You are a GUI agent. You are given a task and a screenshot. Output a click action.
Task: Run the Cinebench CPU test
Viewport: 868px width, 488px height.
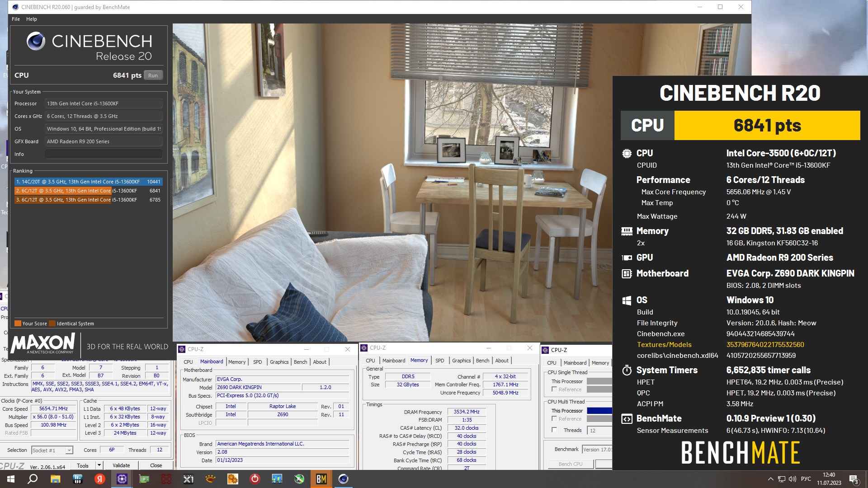click(x=153, y=75)
